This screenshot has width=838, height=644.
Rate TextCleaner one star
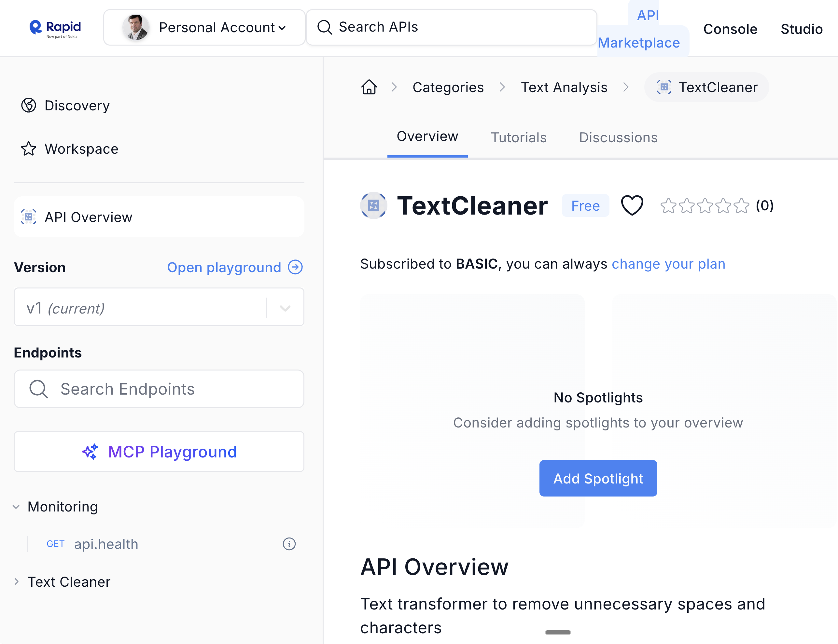[x=668, y=206]
